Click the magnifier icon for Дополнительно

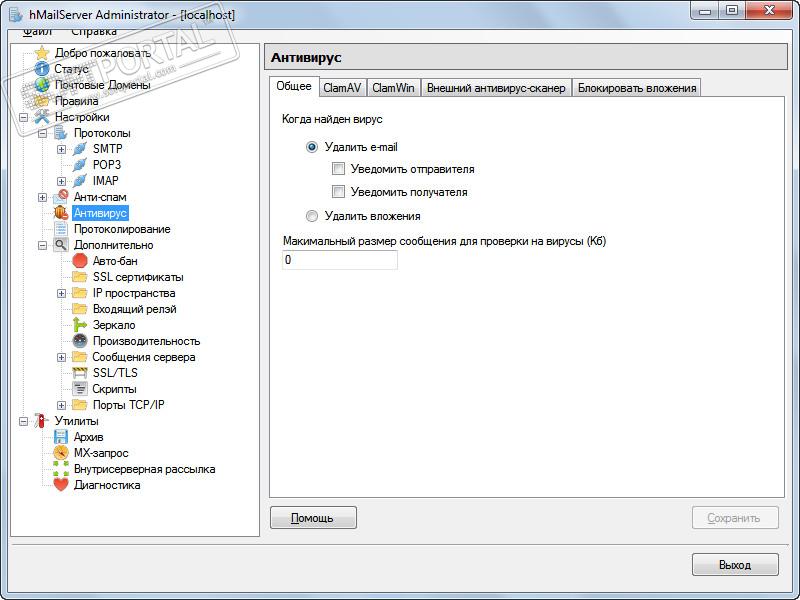pyautogui.click(x=61, y=245)
